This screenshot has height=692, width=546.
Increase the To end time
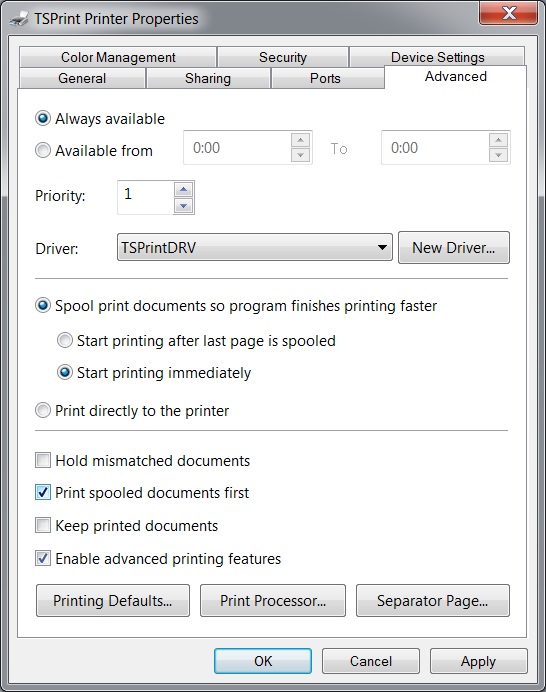498,140
